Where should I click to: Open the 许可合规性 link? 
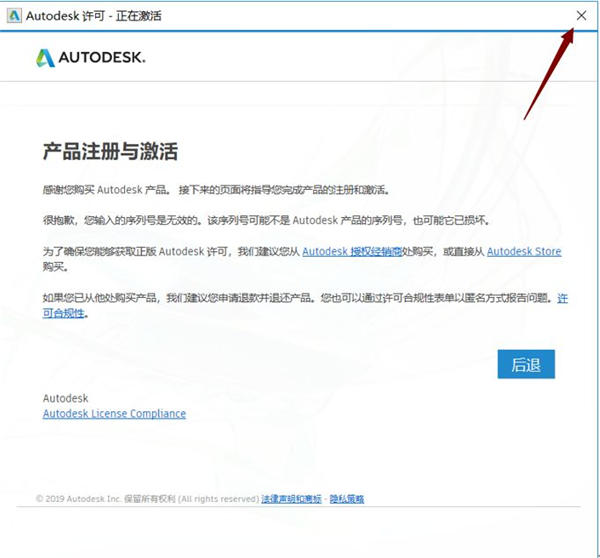click(x=64, y=313)
